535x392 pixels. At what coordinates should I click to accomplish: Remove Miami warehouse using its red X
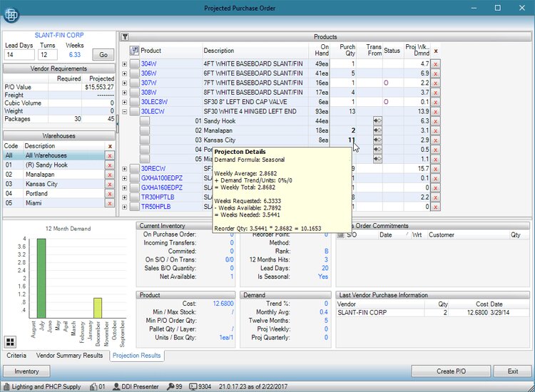click(109, 203)
